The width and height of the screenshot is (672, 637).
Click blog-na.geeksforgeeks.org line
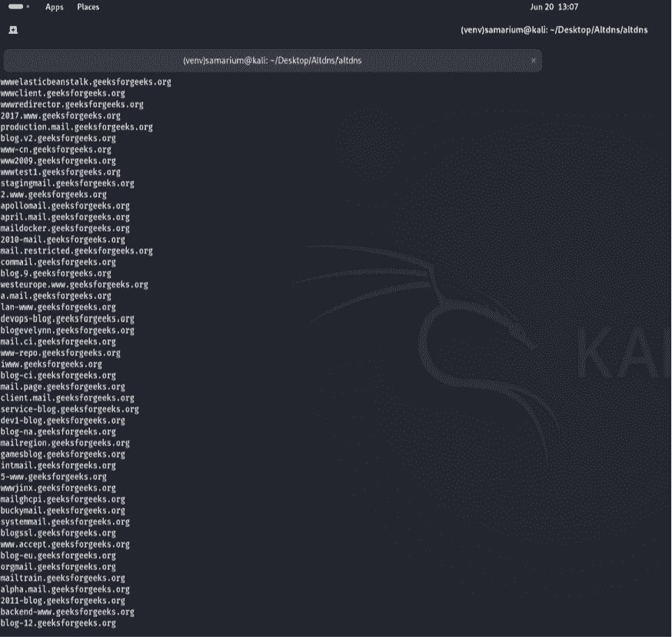58,432
